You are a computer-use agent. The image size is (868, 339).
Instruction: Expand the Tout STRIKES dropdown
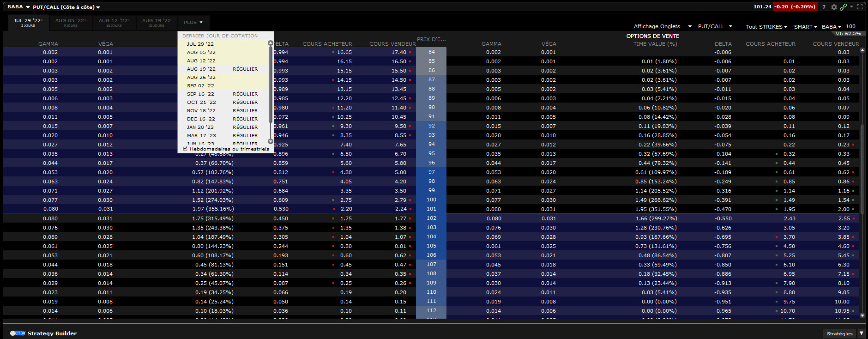pos(766,27)
